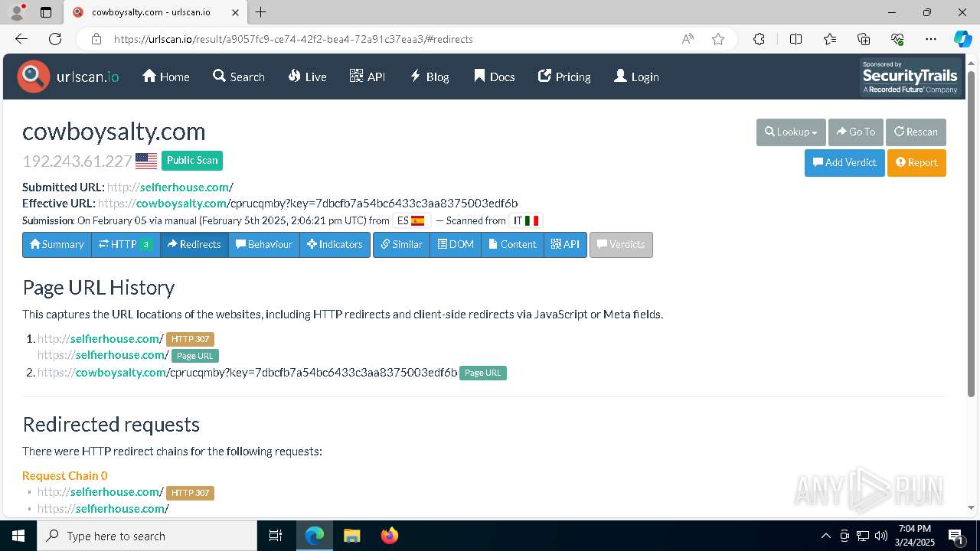Open the SecurityTrails sponsor banner

[910, 77]
